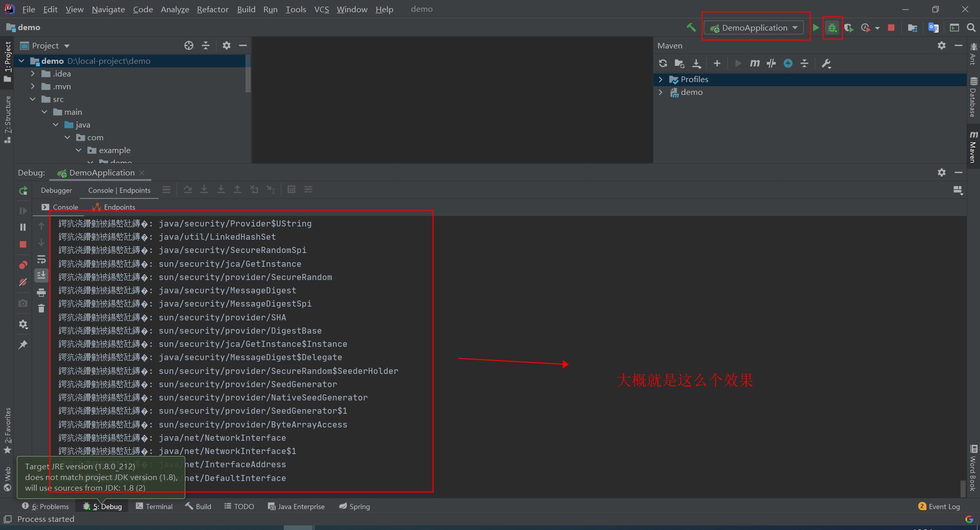Select the Console sub-tab

(x=60, y=207)
